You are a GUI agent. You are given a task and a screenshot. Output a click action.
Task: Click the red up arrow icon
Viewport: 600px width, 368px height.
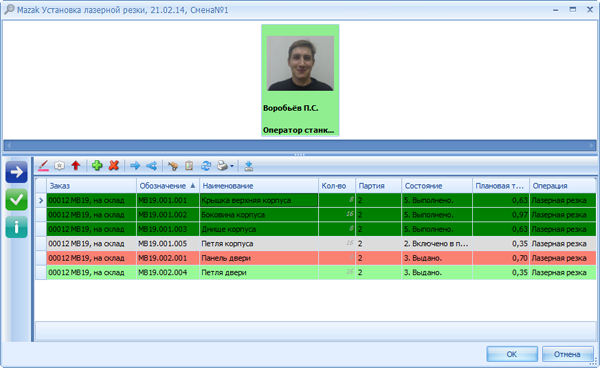(x=76, y=165)
